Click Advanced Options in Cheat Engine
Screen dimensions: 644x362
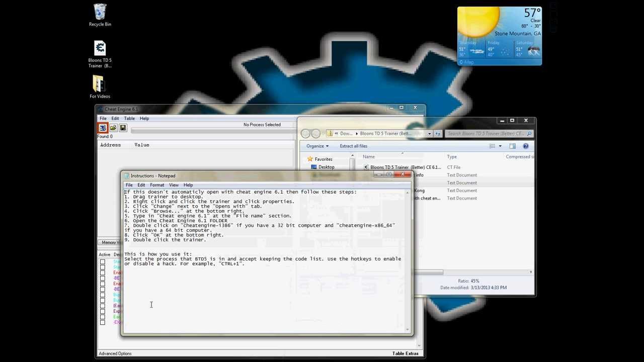(x=115, y=353)
